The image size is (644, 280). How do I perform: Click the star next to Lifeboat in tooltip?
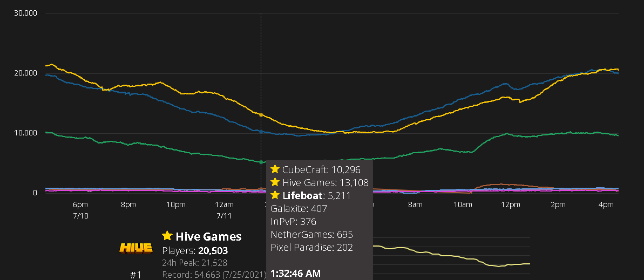(x=275, y=195)
